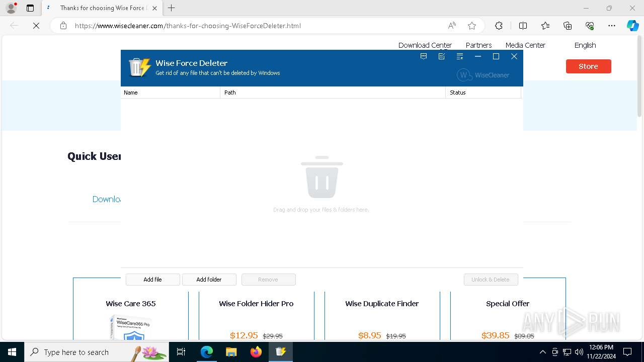644x362 pixels.
Task: Open the volume control in system tray
Action: point(579,352)
